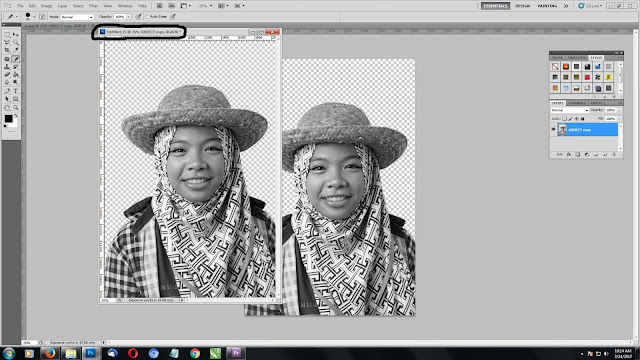Image resolution: width=640 pixels, height=360 pixels.
Task: Open Firefox from the taskbar
Action: 50,353
